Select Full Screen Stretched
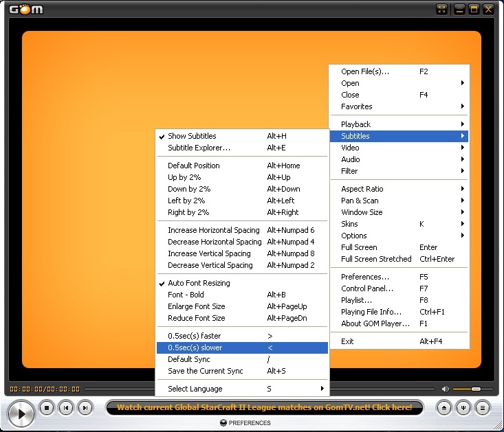This screenshot has width=504, height=432. click(399, 259)
